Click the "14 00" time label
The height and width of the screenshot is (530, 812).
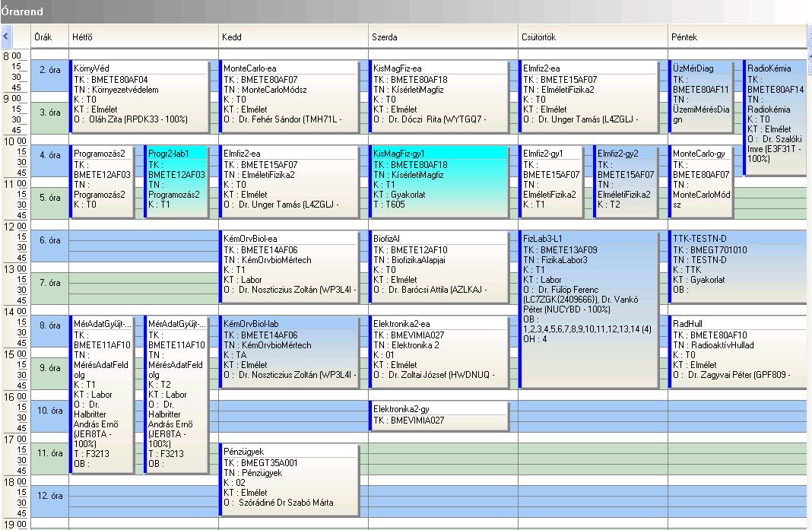tap(15, 311)
